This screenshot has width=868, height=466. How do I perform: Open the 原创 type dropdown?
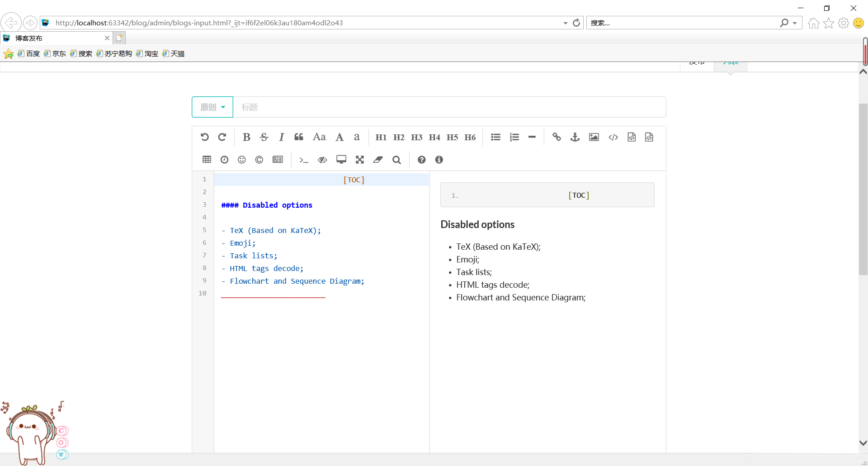click(x=212, y=107)
